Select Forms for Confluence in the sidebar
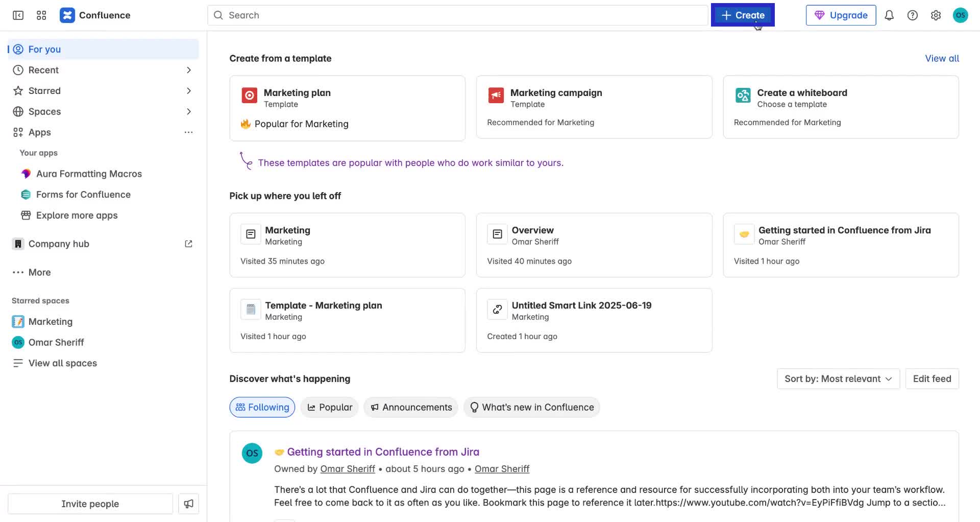This screenshot has width=980, height=522. (x=83, y=195)
